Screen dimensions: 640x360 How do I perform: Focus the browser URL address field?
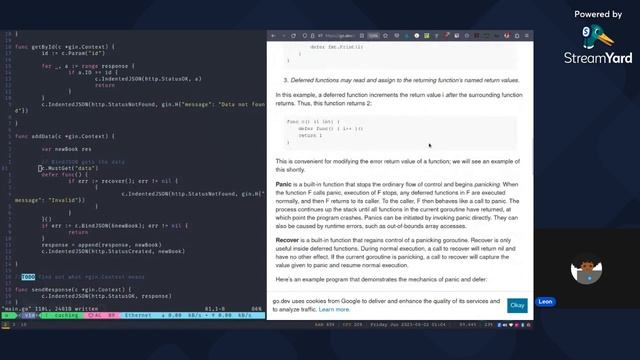340,36
